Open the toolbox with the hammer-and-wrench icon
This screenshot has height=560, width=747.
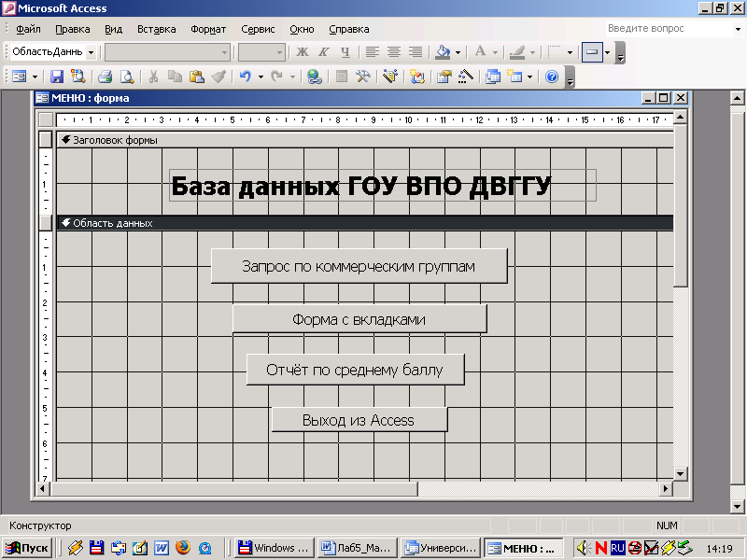click(x=363, y=77)
